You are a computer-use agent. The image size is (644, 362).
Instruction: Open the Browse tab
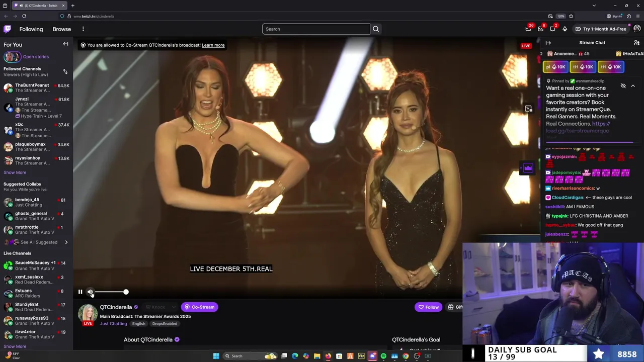[x=62, y=29]
